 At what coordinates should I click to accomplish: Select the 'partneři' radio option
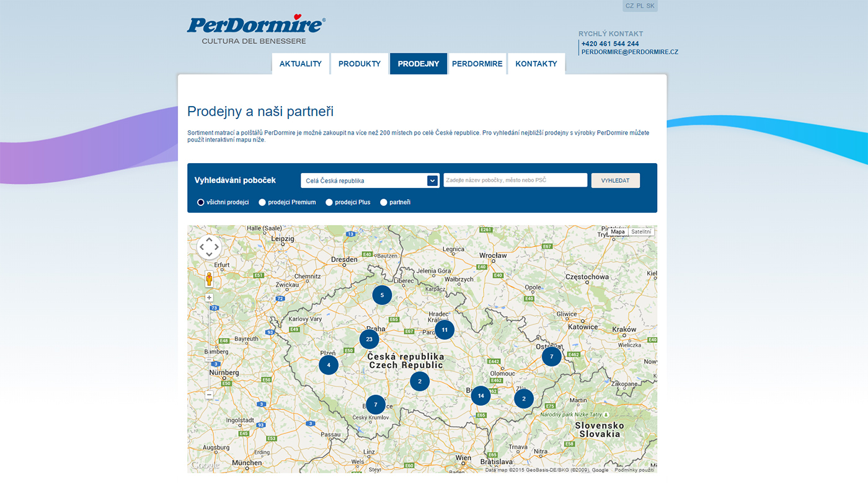click(x=384, y=202)
